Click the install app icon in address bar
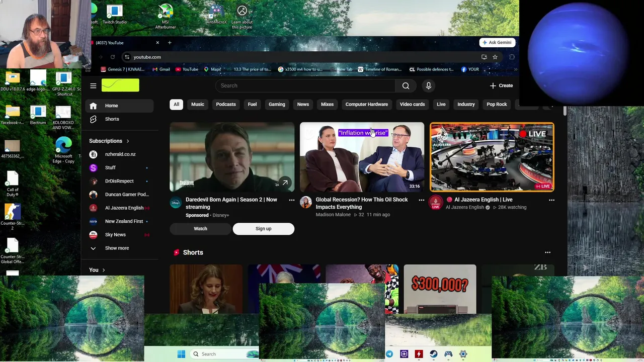Image resolution: width=644 pixels, height=362 pixels. coord(484,57)
